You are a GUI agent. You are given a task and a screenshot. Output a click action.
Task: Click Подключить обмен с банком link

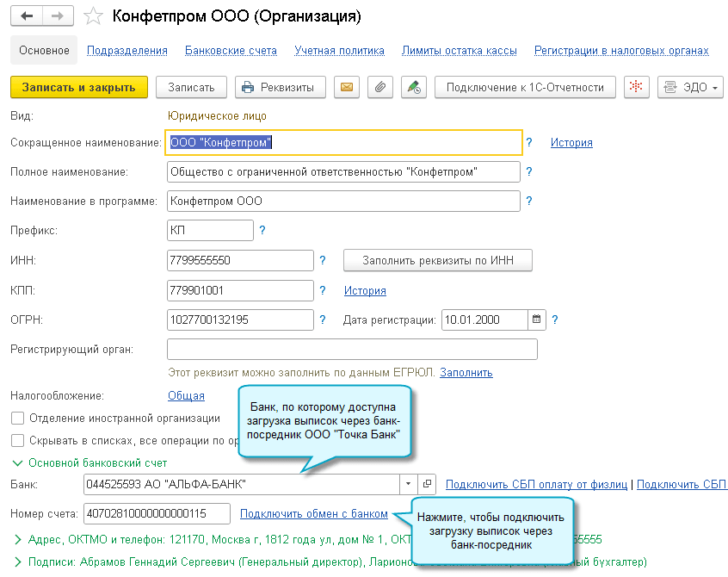pyautogui.click(x=314, y=513)
